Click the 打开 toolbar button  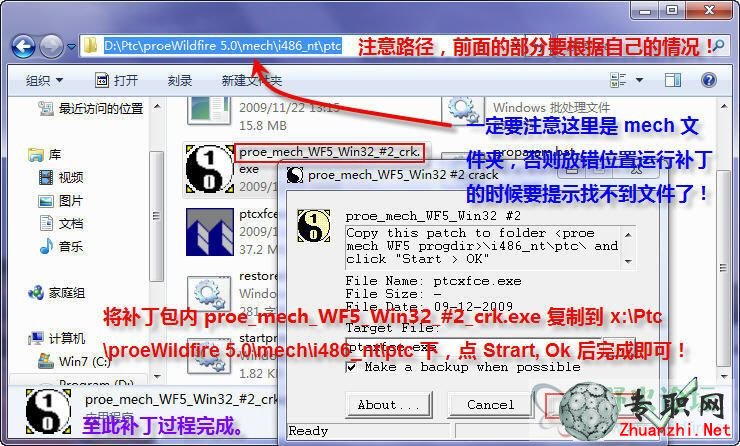117,80
